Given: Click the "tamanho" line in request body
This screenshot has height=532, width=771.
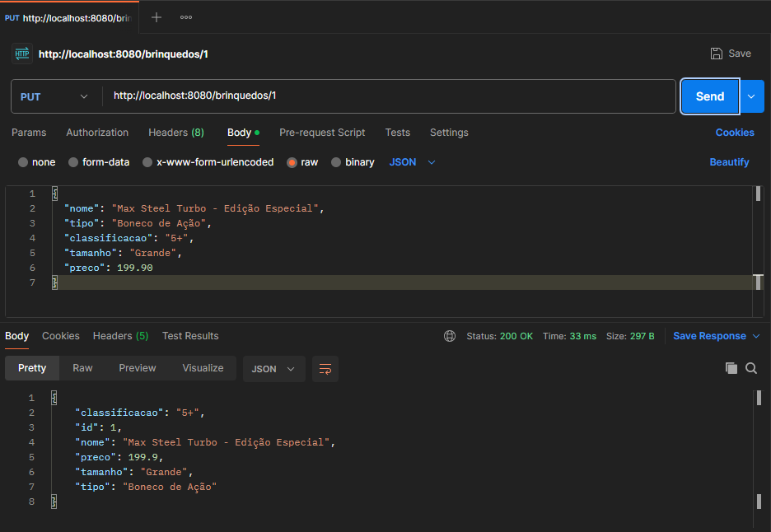Looking at the screenshot, I should pos(123,253).
